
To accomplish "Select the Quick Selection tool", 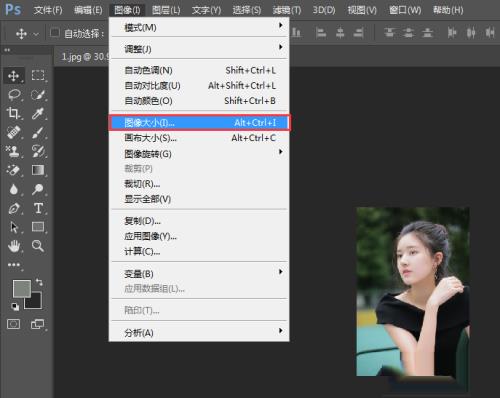I will tap(38, 95).
